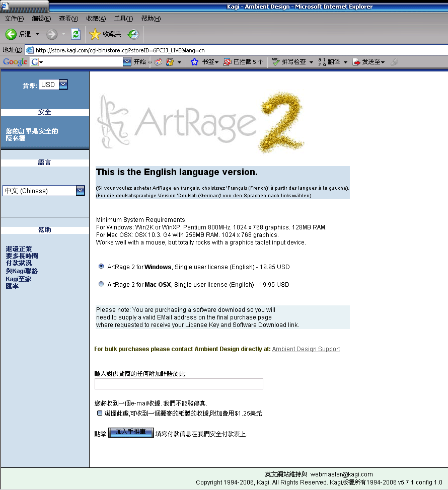Open the 工具(T) menu

point(123,19)
